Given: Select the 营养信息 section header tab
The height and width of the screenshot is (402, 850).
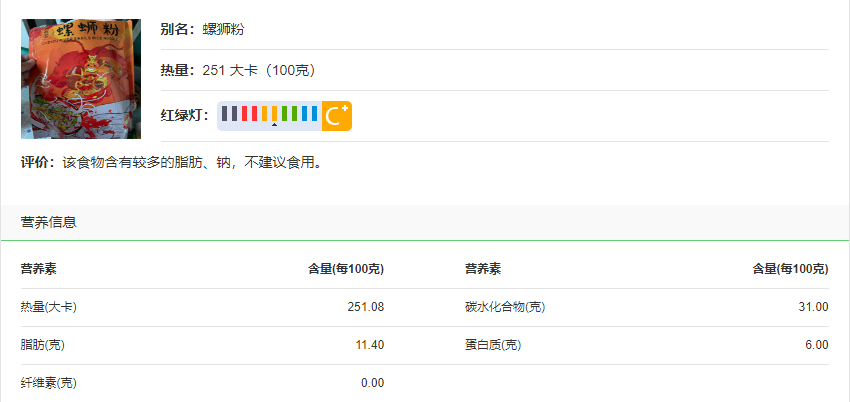Looking at the screenshot, I should pyautogui.click(x=49, y=222).
